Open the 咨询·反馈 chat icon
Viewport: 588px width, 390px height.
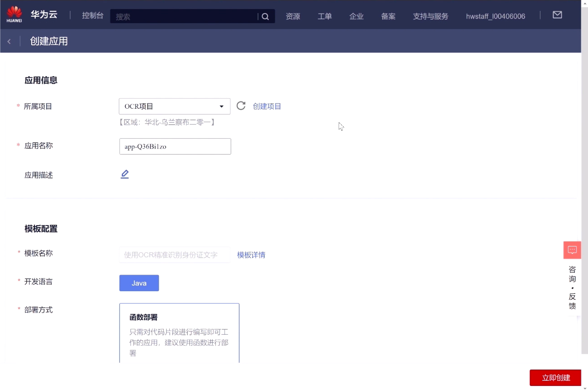coord(572,250)
